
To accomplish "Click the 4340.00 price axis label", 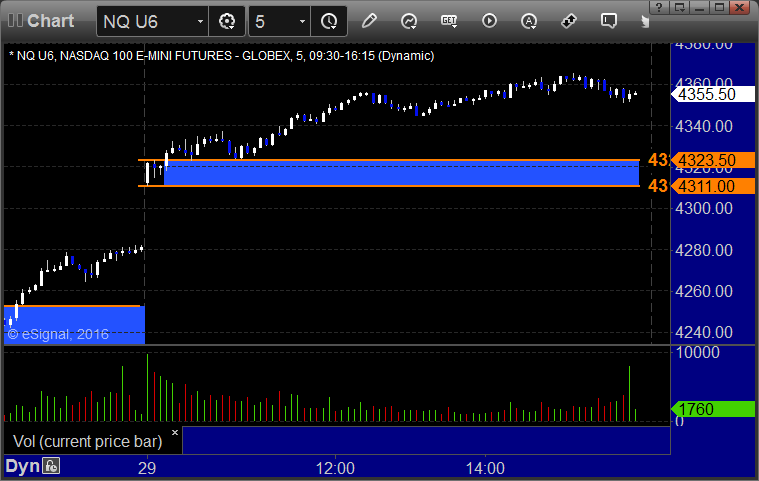I will pos(704,127).
